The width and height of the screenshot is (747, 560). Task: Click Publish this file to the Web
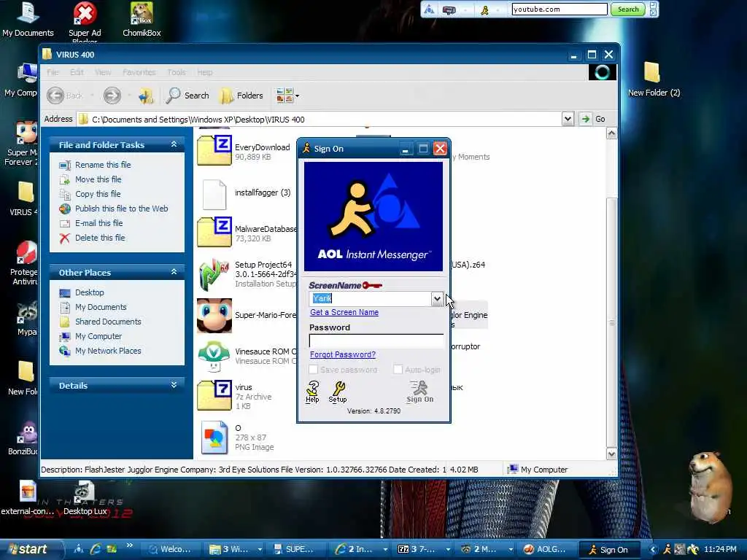click(x=122, y=209)
